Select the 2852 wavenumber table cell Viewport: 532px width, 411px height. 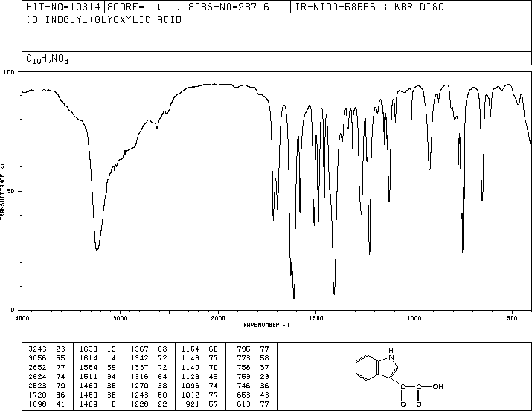(38, 367)
